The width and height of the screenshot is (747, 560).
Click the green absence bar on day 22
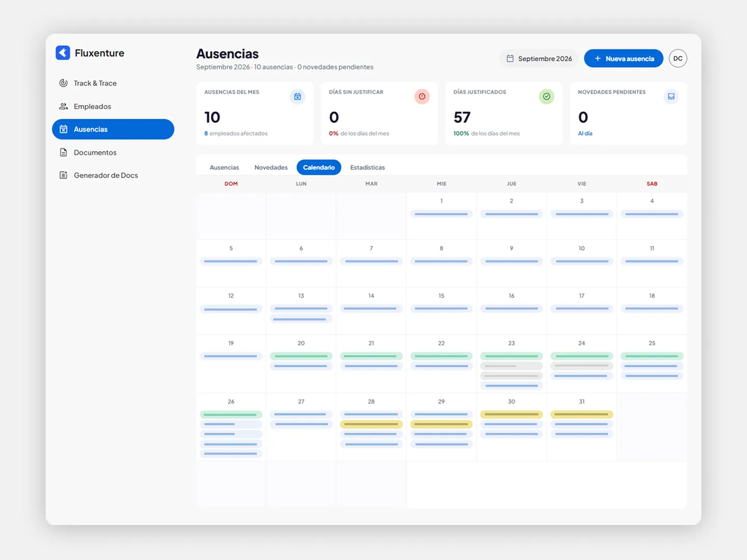441,356
